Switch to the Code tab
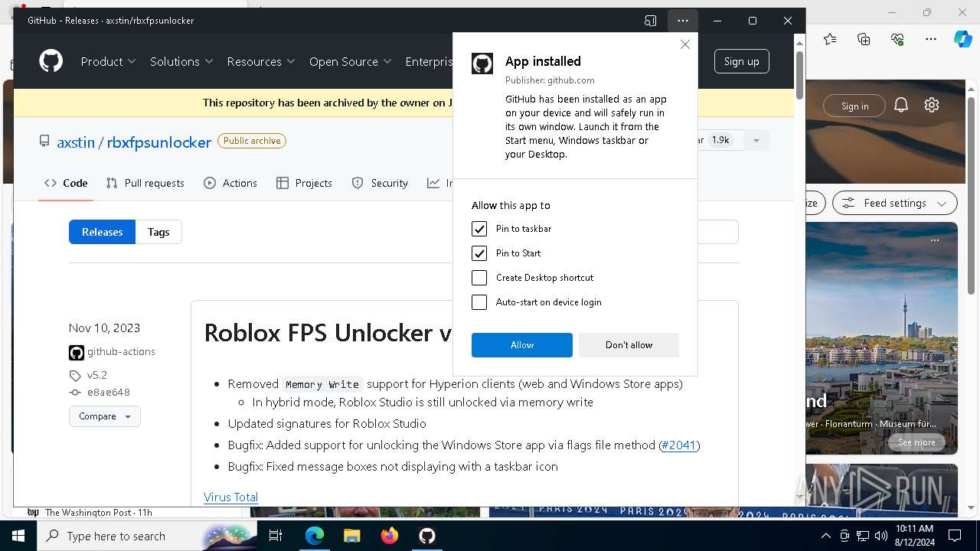This screenshot has height=551, width=980. click(66, 183)
